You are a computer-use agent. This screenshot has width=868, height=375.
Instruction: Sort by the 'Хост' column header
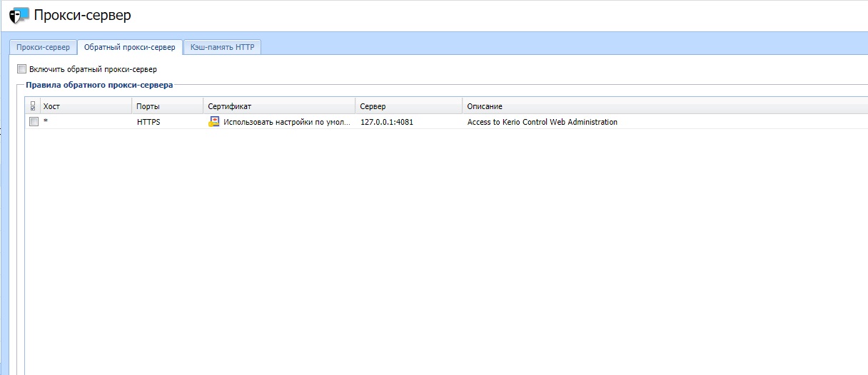point(86,106)
